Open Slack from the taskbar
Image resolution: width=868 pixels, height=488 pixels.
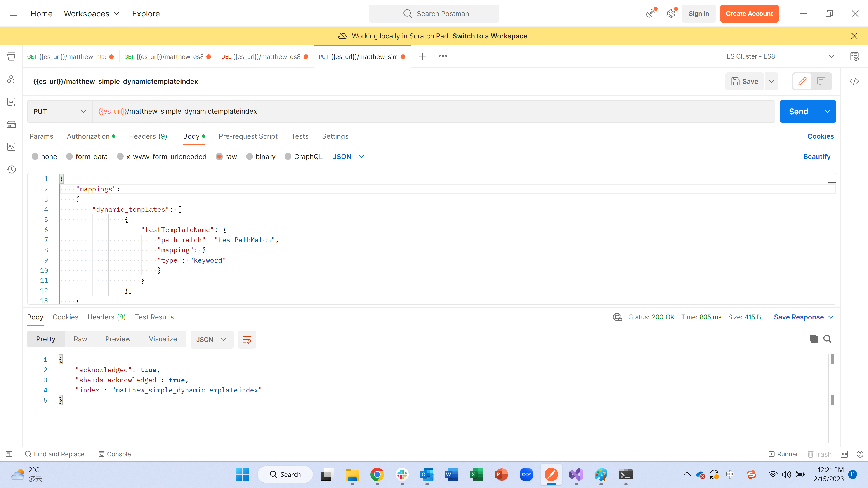click(402, 474)
